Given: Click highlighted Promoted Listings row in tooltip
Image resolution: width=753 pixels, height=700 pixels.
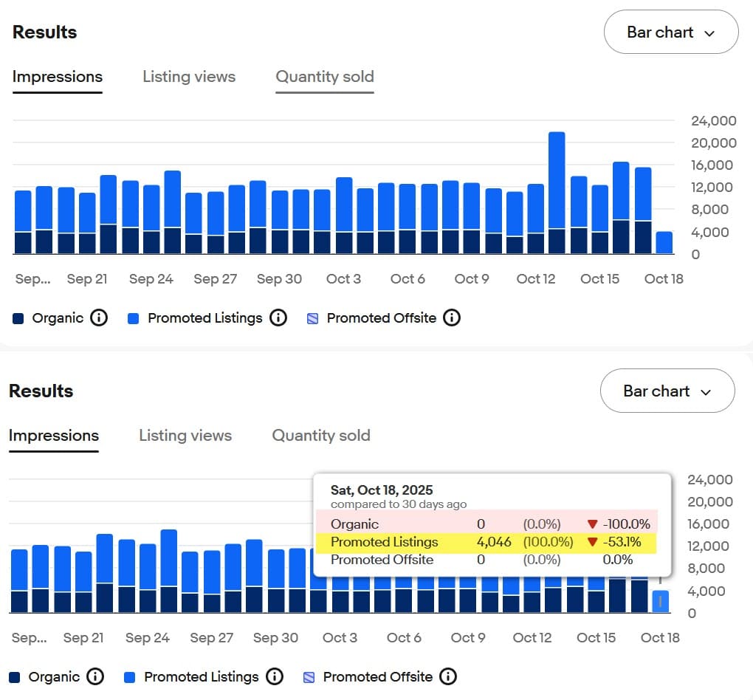Looking at the screenshot, I should pyautogui.click(x=486, y=542).
